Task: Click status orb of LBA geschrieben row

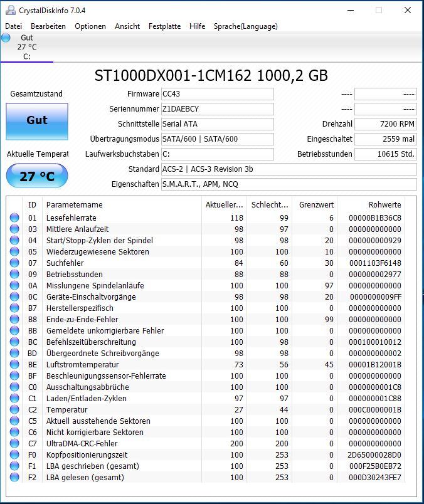Action: (14, 466)
